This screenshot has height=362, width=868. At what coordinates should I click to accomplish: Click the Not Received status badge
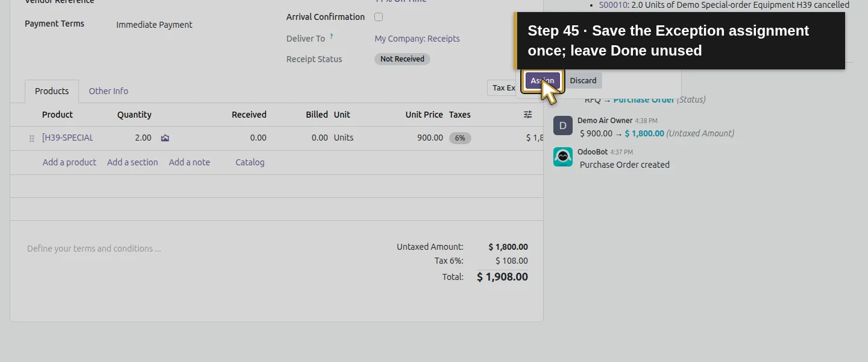pyautogui.click(x=402, y=59)
